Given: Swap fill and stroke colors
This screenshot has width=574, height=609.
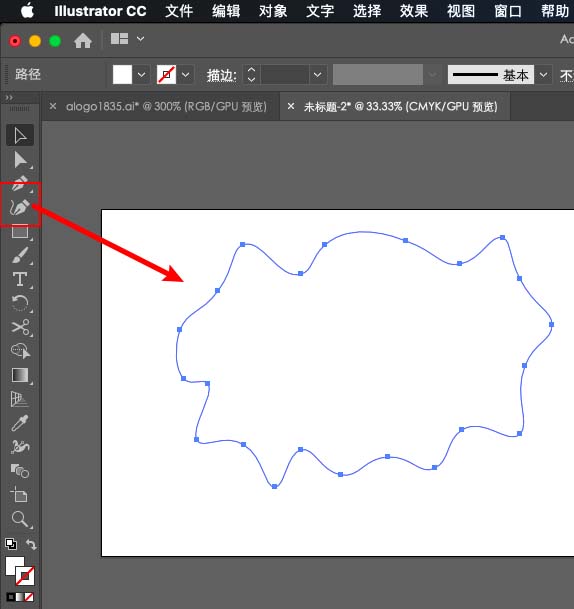Looking at the screenshot, I should pyautogui.click(x=31, y=545).
